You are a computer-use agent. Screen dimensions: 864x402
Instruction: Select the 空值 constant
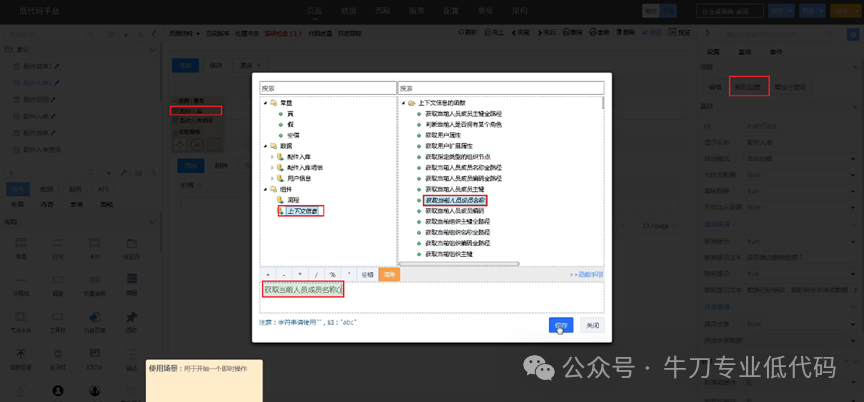pos(293,135)
